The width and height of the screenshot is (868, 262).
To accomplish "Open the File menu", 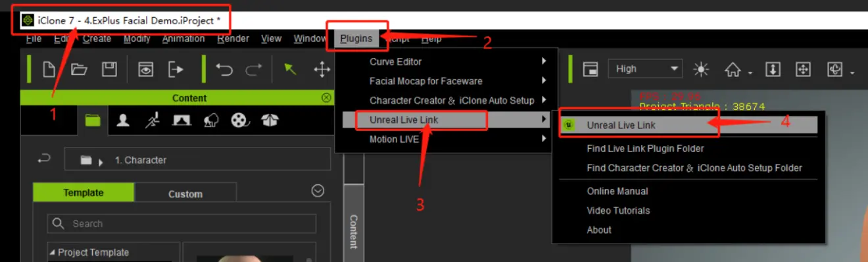I will [34, 39].
